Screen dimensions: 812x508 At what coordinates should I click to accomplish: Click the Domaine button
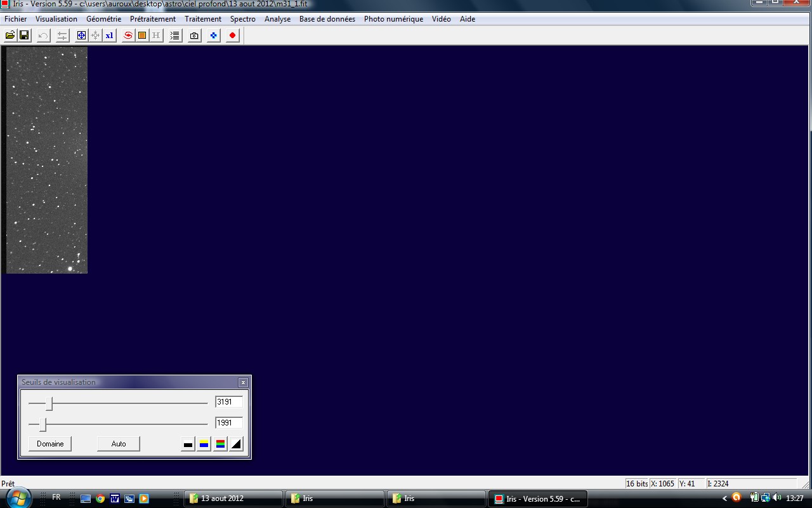click(x=50, y=444)
